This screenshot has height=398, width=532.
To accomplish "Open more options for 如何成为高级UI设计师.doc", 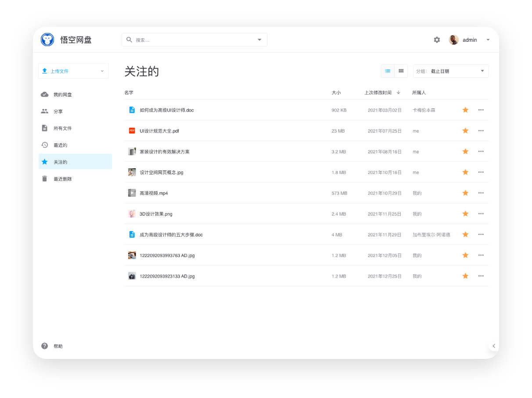I will 481,110.
